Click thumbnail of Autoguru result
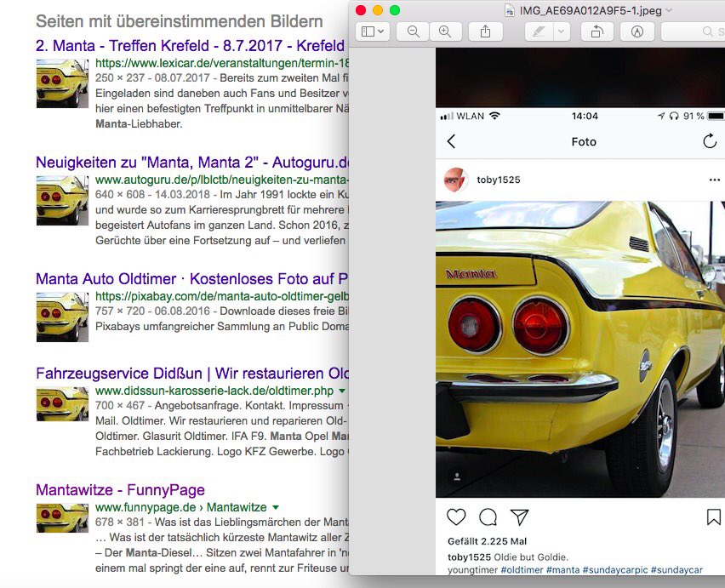 tap(62, 200)
